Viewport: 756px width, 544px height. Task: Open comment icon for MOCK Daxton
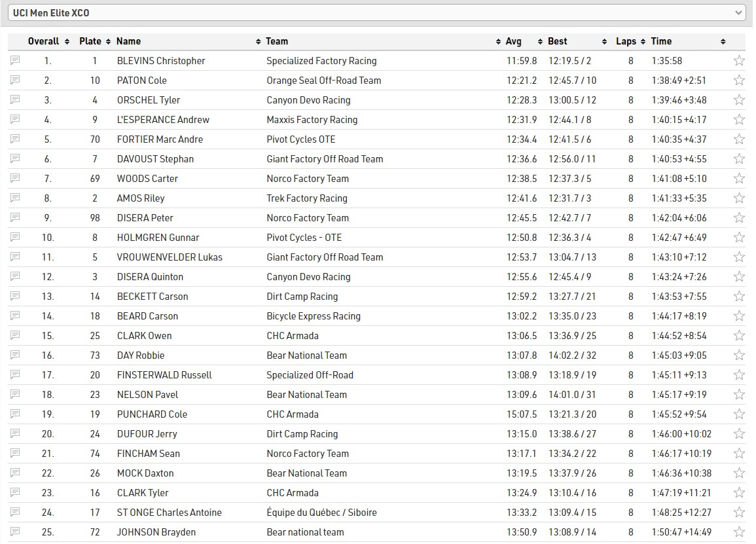tap(16, 473)
